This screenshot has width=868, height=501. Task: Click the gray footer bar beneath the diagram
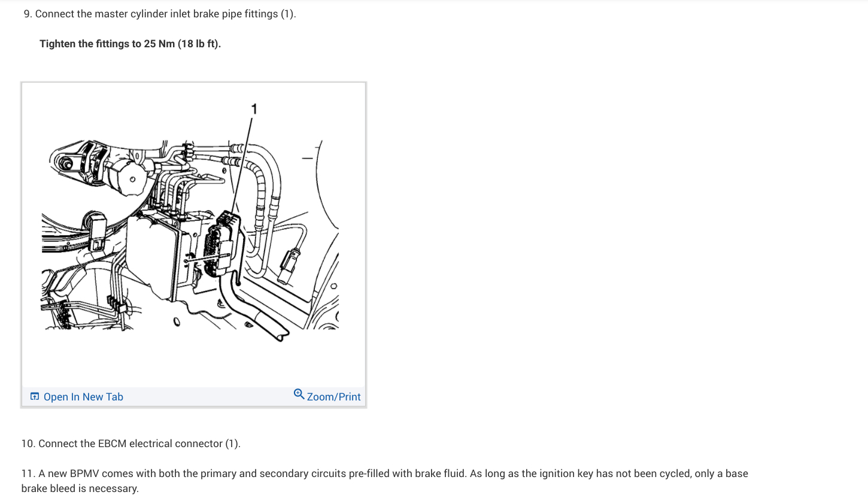tap(193, 396)
